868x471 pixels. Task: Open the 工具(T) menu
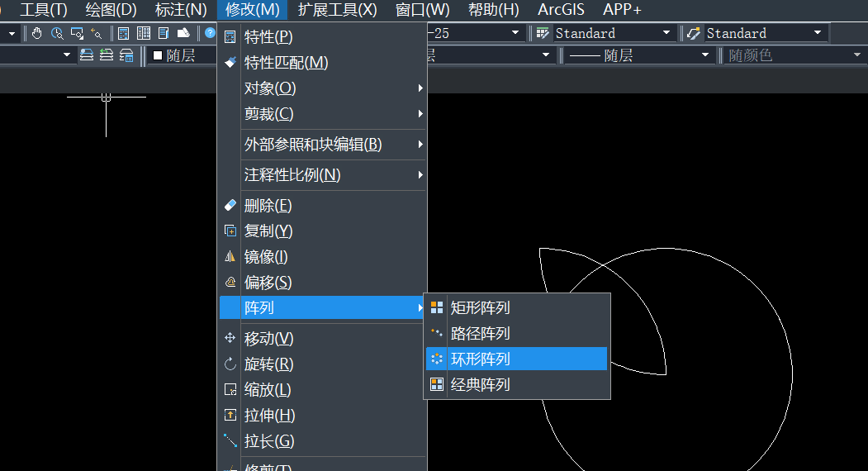click(x=44, y=9)
